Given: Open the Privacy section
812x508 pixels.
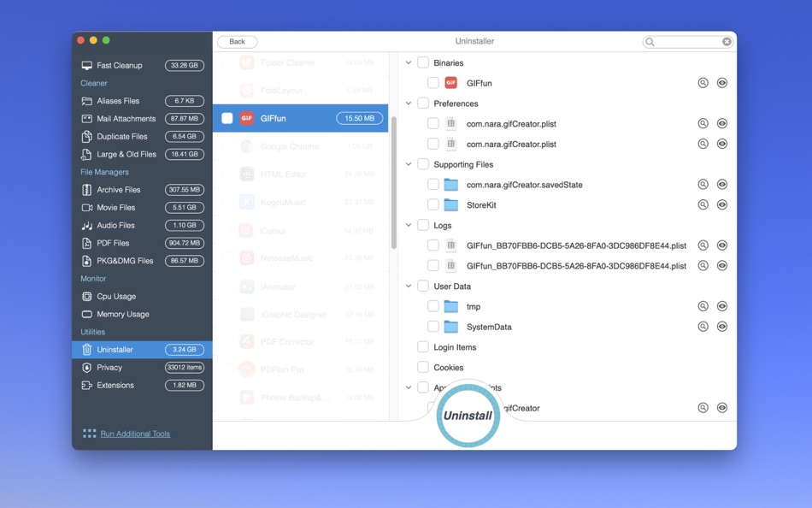Looking at the screenshot, I should 143,368.
